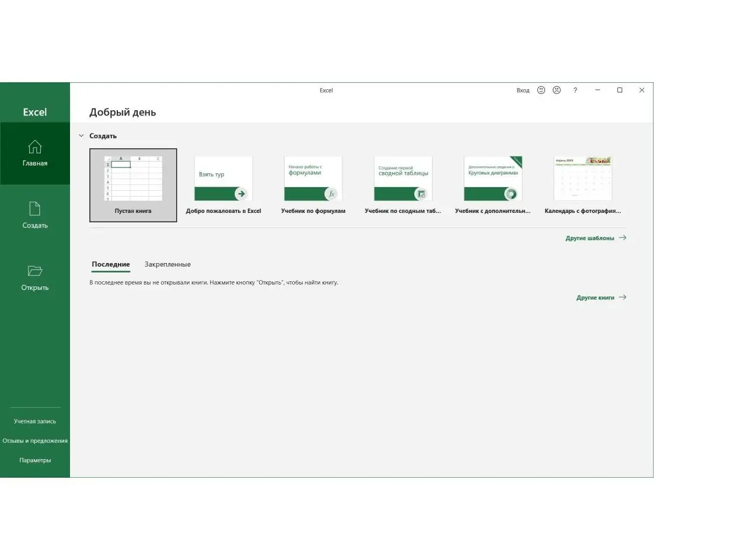Open Учетная запись in the sidebar
The height and width of the screenshot is (560, 747).
coord(35,421)
